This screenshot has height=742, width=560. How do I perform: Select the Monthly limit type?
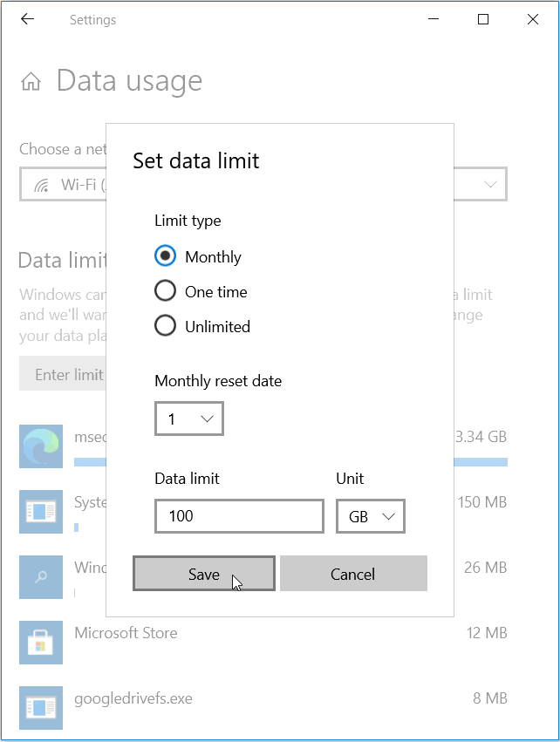(165, 255)
